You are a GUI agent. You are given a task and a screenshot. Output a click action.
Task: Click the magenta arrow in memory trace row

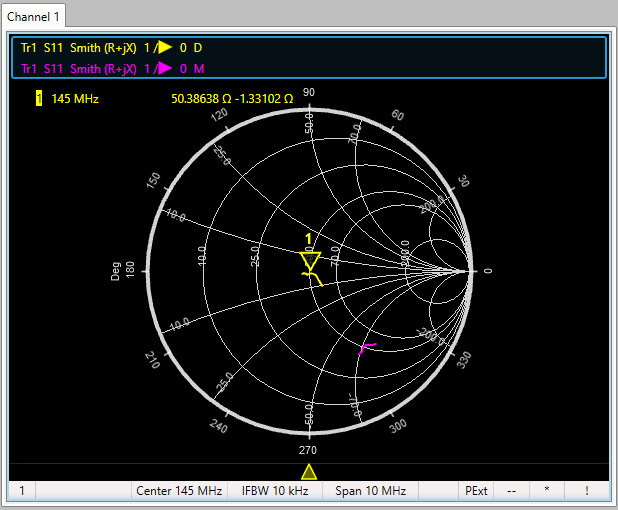(x=164, y=69)
